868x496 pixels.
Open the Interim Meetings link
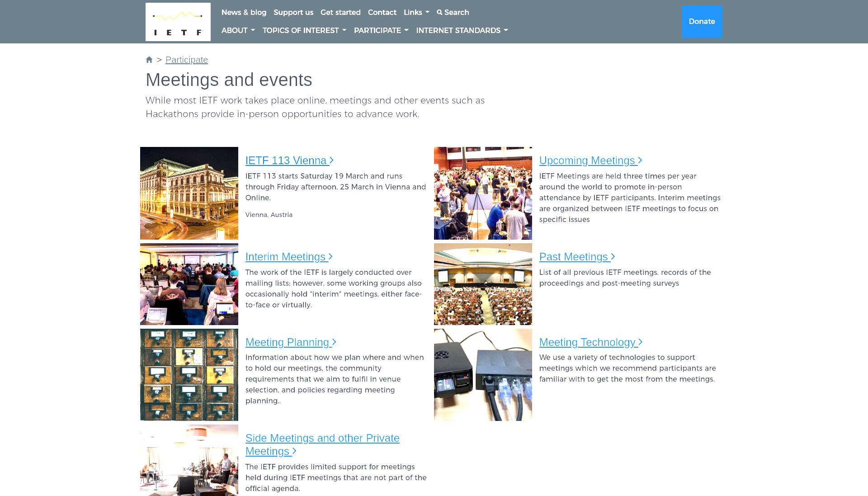click(289, 257)
